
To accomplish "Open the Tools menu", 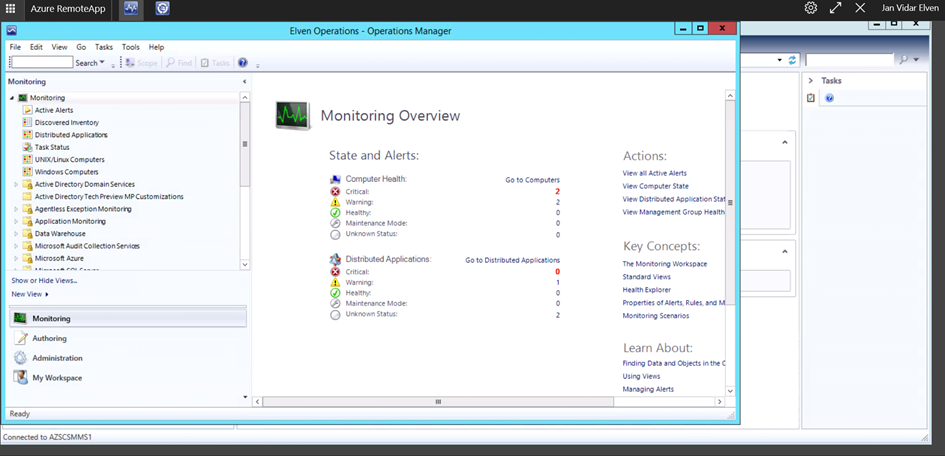I will pyautogui.click(x=131, y=47).
